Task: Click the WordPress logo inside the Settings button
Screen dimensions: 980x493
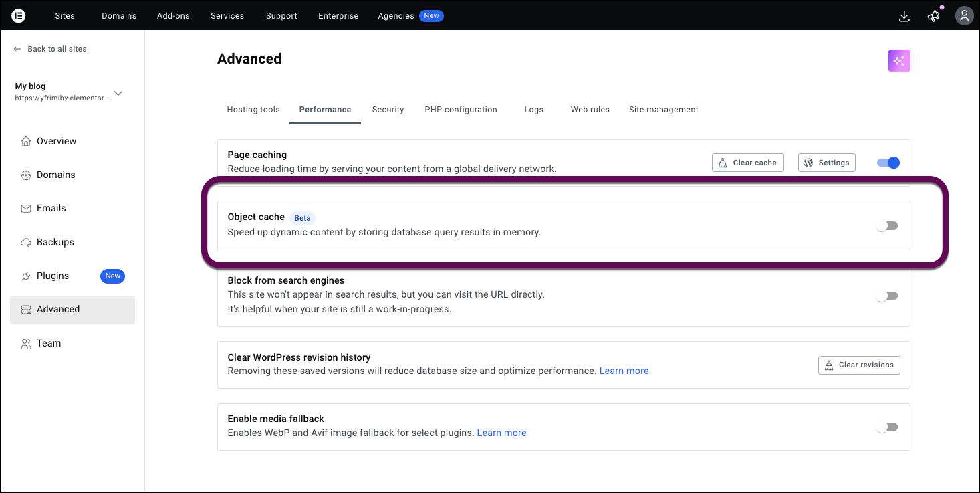Action: tap(808, 162)
